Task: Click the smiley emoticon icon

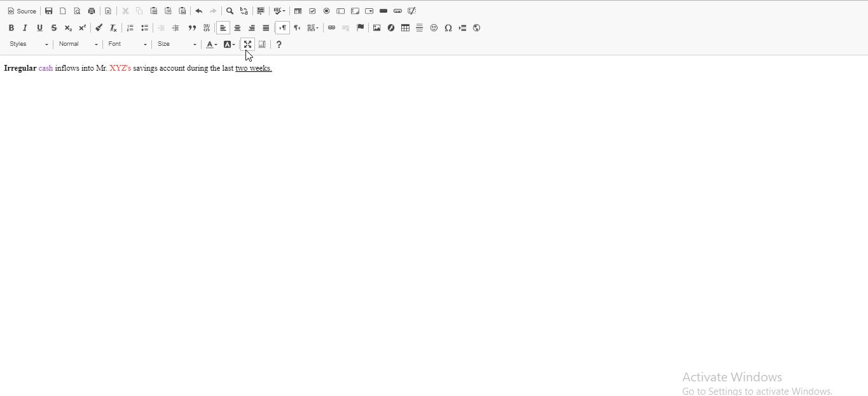Action: [x=434, y=28]
